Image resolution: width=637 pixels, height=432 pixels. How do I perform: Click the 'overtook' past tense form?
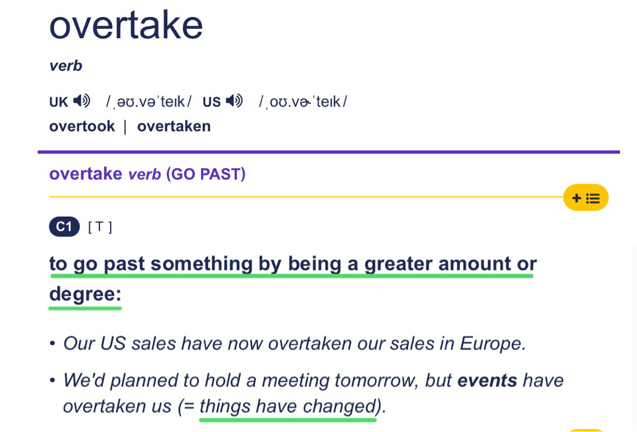(x=82, y=126)
